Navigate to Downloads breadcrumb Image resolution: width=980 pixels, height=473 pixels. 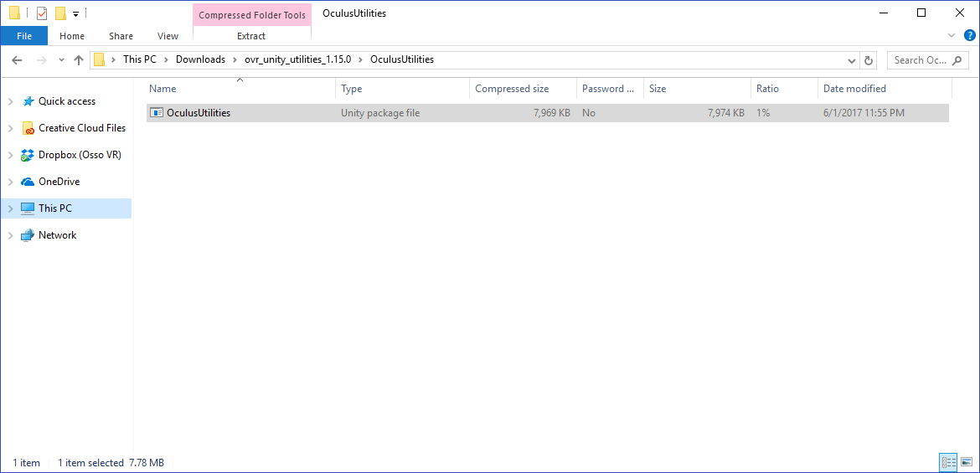coord(200,60)
